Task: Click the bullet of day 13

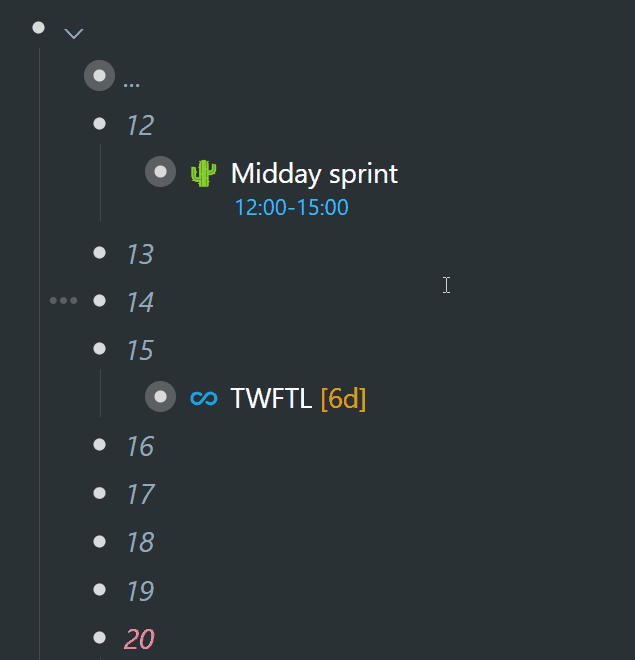Action: (99, 253)
